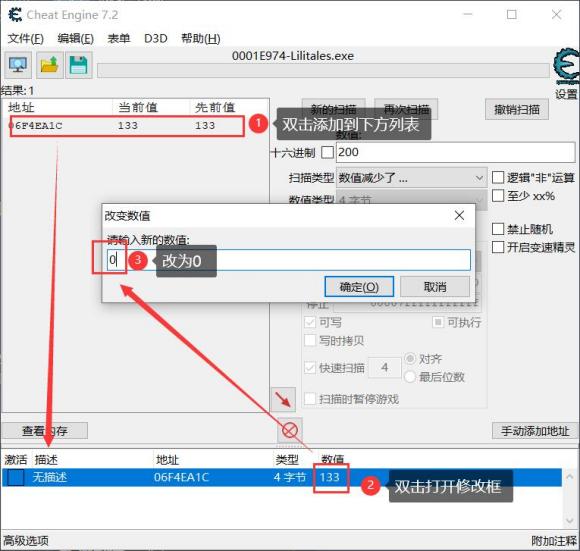Close the 改变数值 dialog via X
Image resolution: width=580 pixels, height=551 pixels.
click(x=459, y=215)
